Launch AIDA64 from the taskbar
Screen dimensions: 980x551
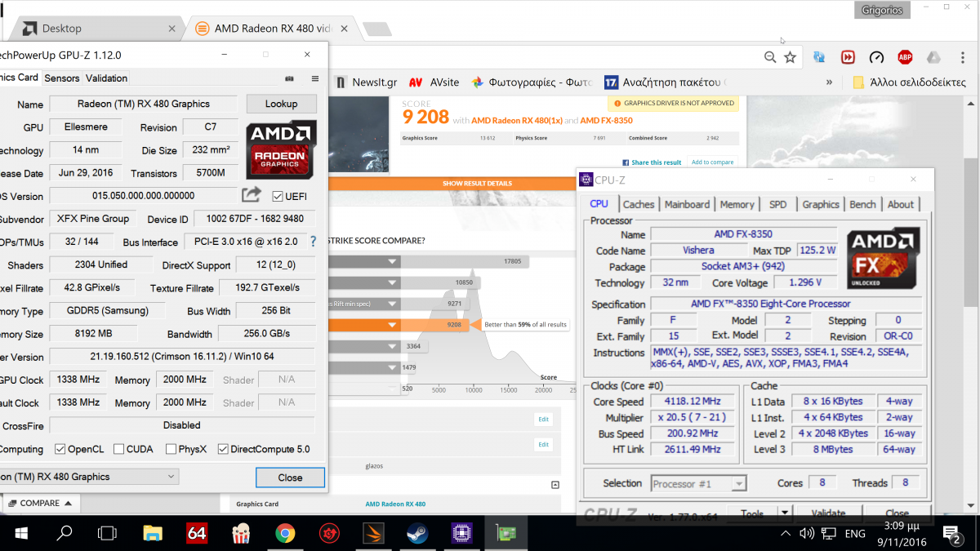pos(197,534)
